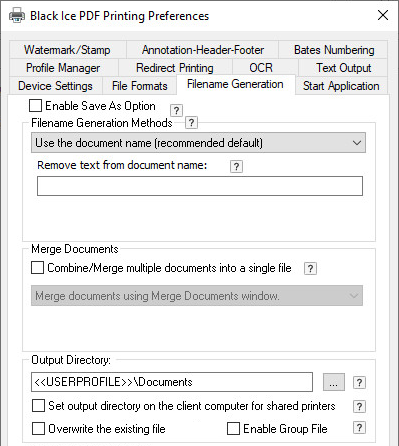Switch to the File Formats tab
Viewport: 399px width, 446px height.
(140, 86)
